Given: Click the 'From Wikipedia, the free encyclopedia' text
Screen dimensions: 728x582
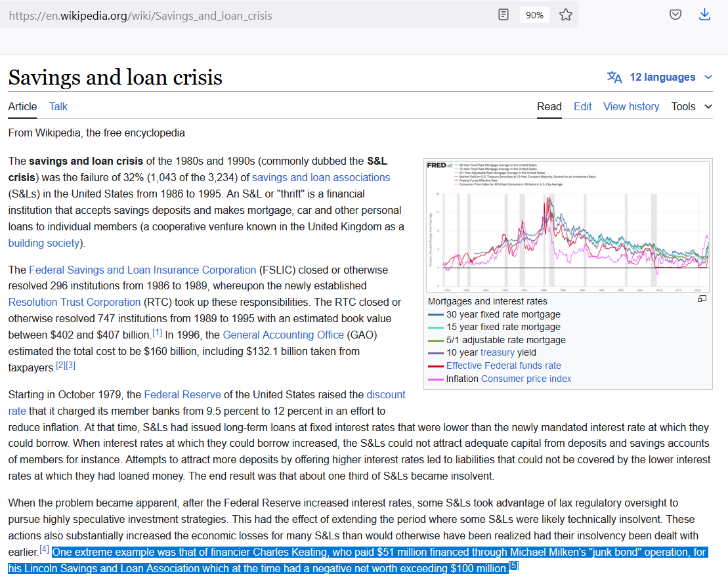Looking at the screenshot, I should tap(96, 133).
